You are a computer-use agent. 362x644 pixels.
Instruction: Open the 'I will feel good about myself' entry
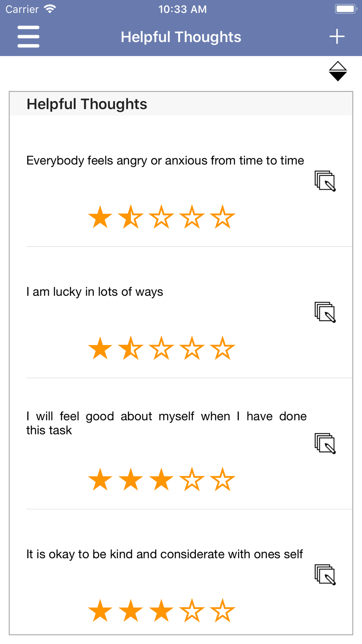coord(166,423)
